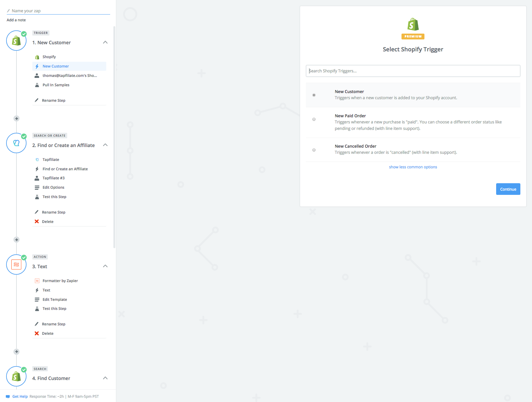
Task: Click the bolt icon beside Find or Create an Affiliate
Action: [x=37, y=169]
